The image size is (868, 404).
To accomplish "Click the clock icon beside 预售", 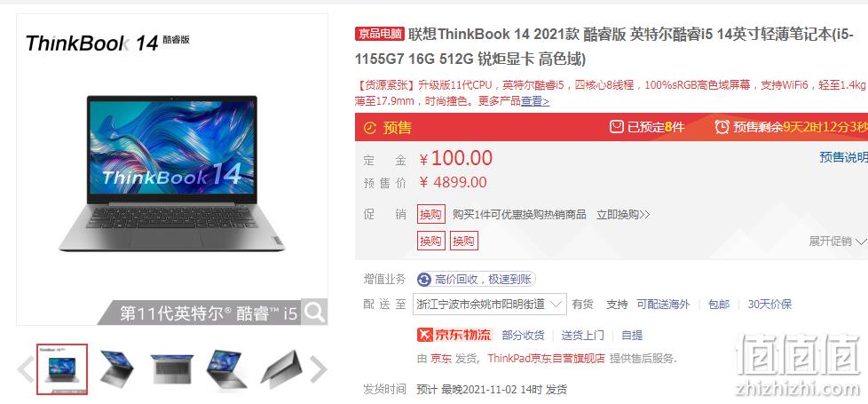I will (x=370, y=128).
